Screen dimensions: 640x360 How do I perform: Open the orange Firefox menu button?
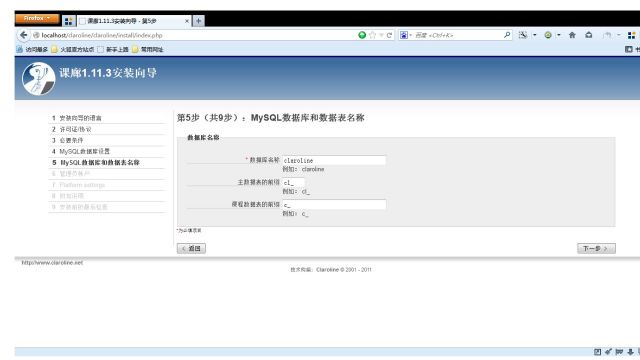tap(37, 19)
